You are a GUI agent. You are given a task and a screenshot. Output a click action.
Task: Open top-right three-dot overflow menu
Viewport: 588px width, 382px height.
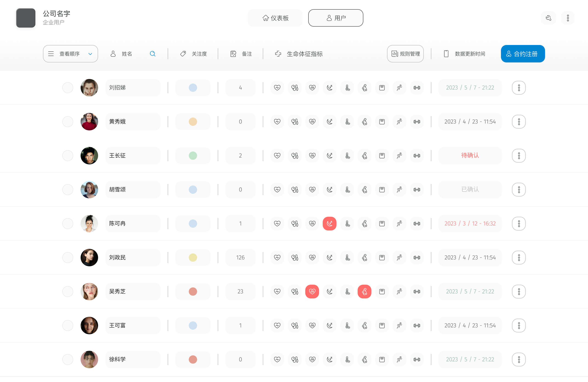[x=568, y=18]
